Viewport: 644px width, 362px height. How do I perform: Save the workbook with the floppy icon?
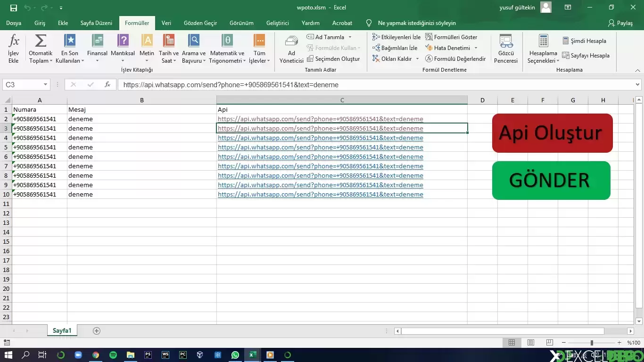(13, 8)
